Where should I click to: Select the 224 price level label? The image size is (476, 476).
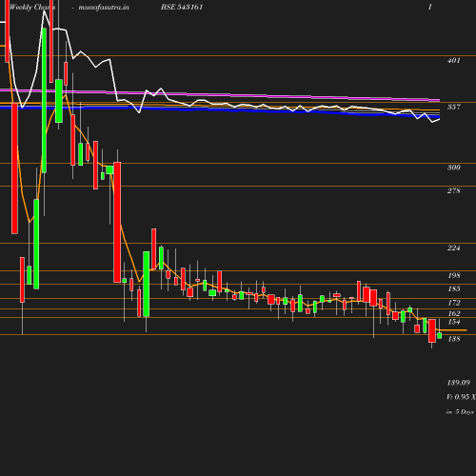(454, 248)
